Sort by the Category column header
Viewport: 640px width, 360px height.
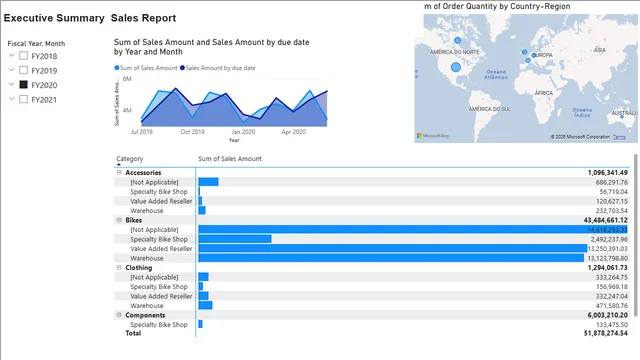click(x=130, y=159)
